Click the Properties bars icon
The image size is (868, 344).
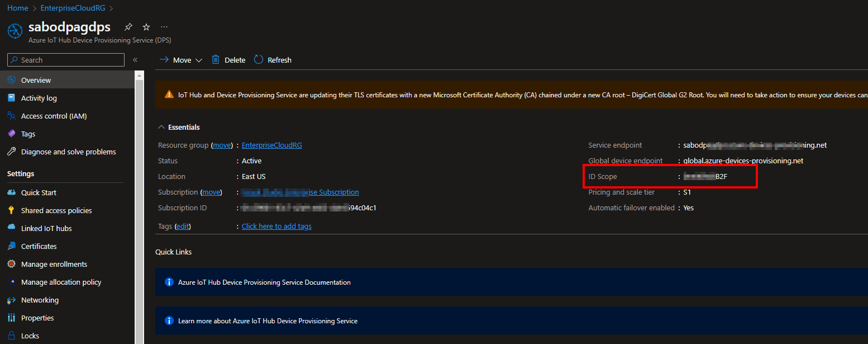(x=11, y=318)
